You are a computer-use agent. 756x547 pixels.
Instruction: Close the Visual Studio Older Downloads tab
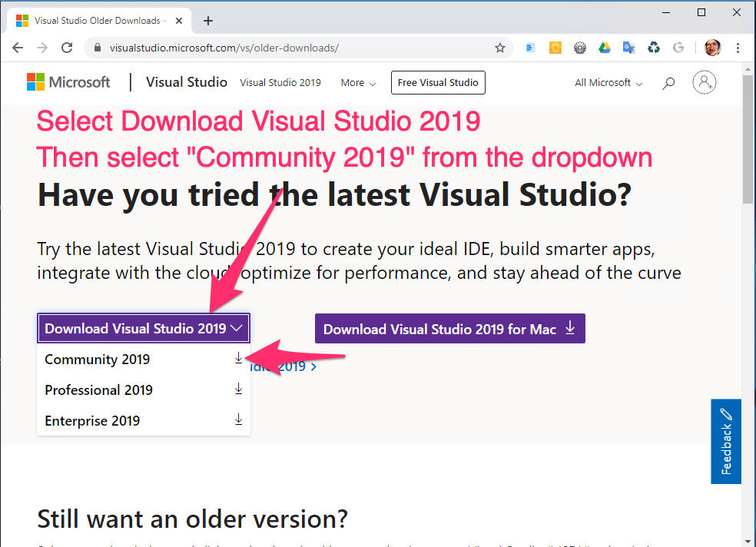point(179,21)
